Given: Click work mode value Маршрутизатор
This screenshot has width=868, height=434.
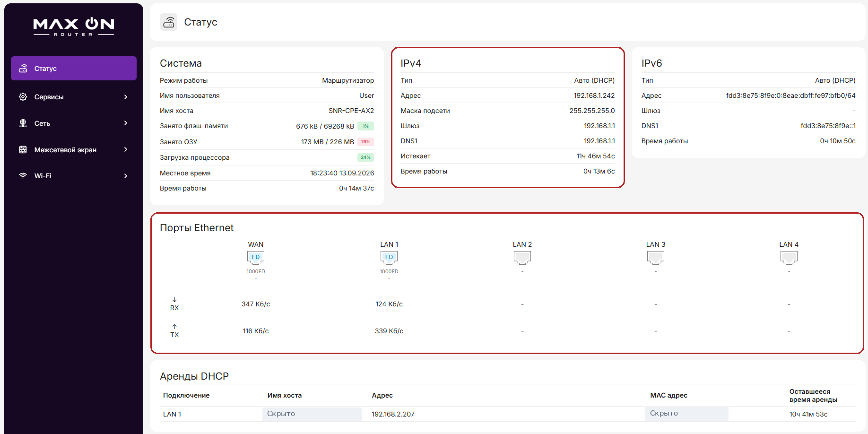Looking at the screenshot, I should (348, 80).
